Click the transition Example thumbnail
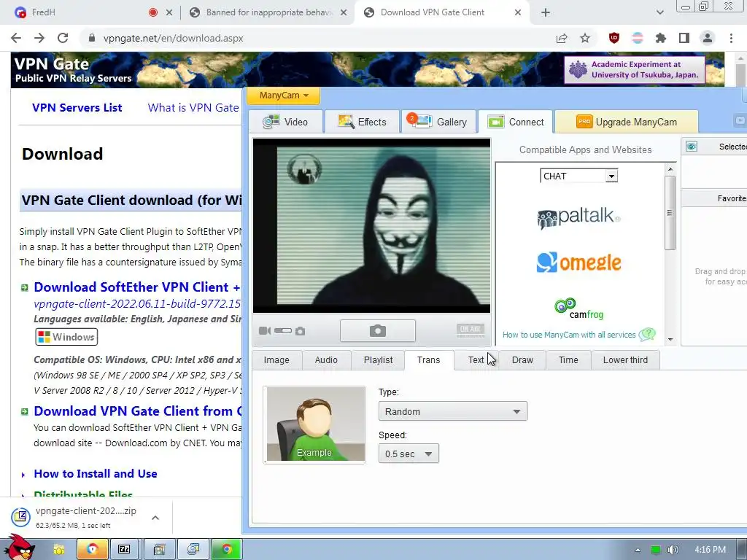Image resolution: width=747 pixels, height=560 pixels. pyautogui.click(x=314, y=424)
